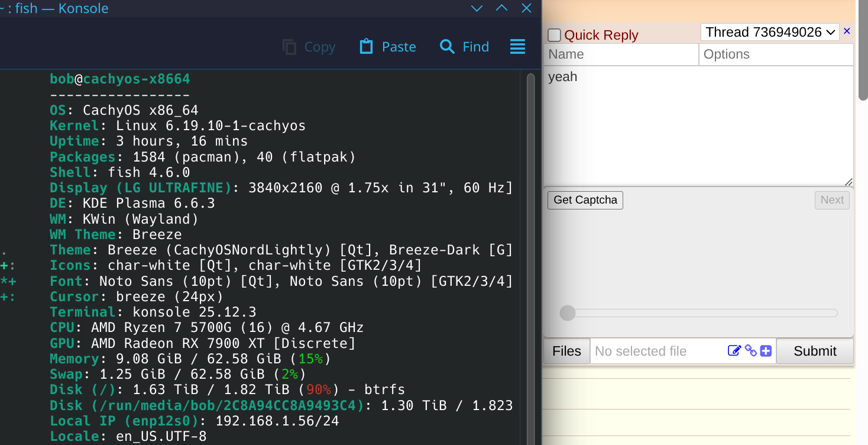Open the Files chooser button
The width and height of the screenshot is (868, 445).
[566, 351]
